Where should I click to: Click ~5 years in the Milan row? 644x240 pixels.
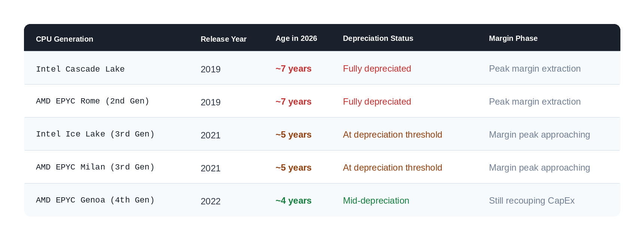pyautogui.click(x=294, y=168)
